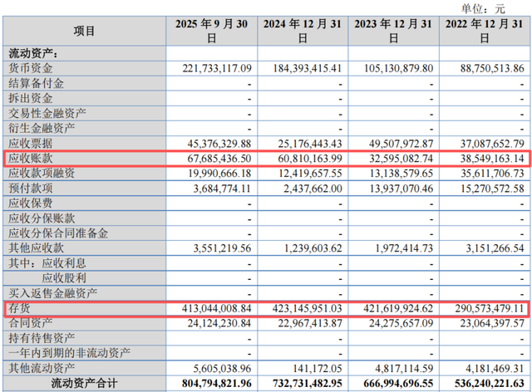The width and height of the screenshot is (532, 392).
Task: Click the 2022年12月31日 column header
Action: point(484,31)
